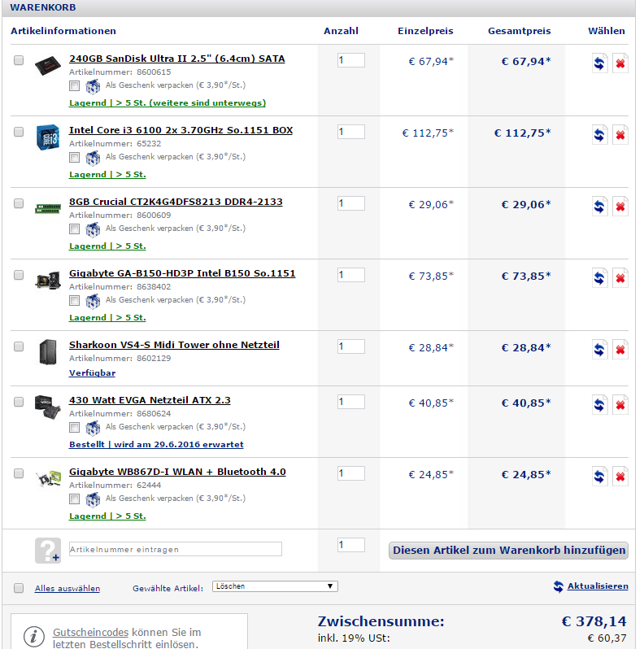Screen dimensions: 644x649
Task: Enable gift wrapping for Crucial 8GB RAM
Action: pos(75,229)
